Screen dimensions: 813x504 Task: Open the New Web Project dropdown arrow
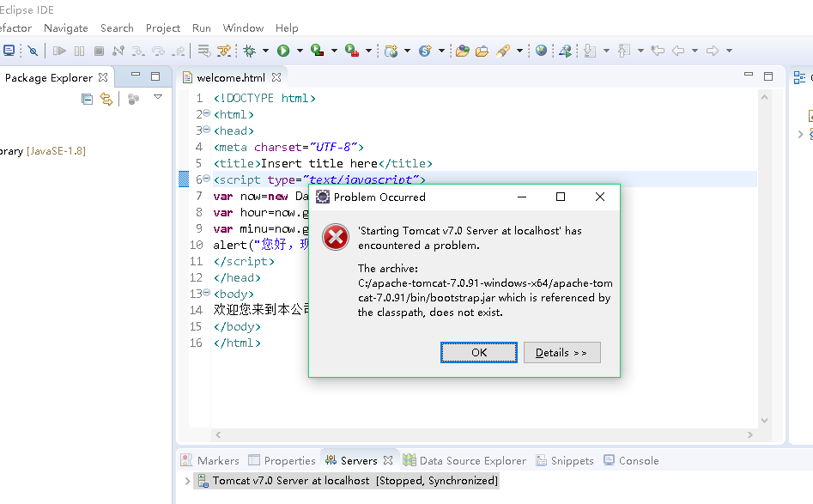click(x=407, y=51)
